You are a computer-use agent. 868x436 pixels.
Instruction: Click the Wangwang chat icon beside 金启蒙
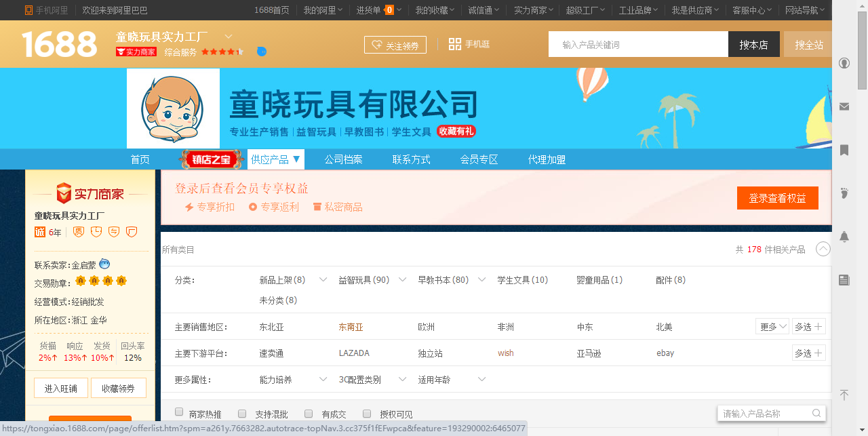click(104, 264)
